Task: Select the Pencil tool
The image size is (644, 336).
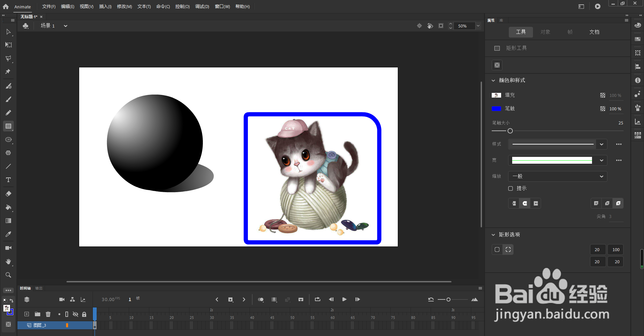Action: click(x=8, y=113)
